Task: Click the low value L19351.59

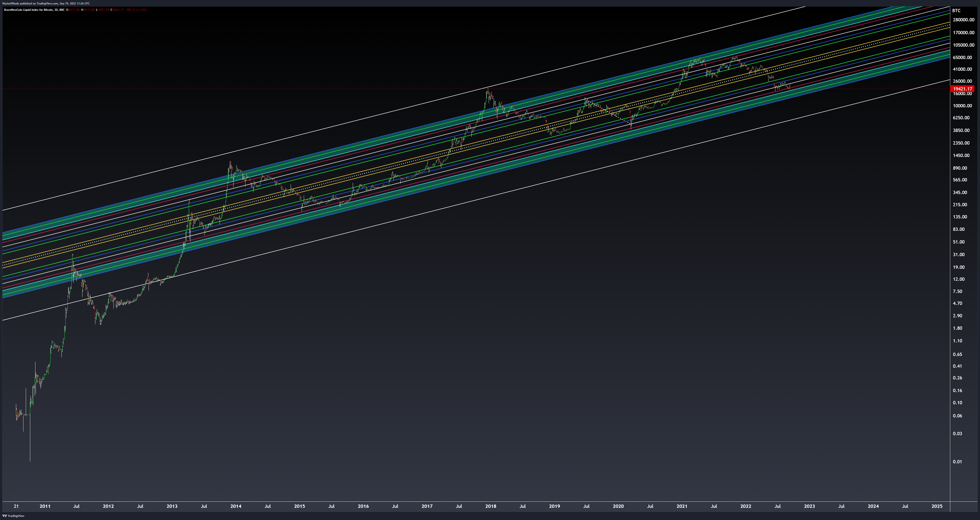Action: [102, 10]
